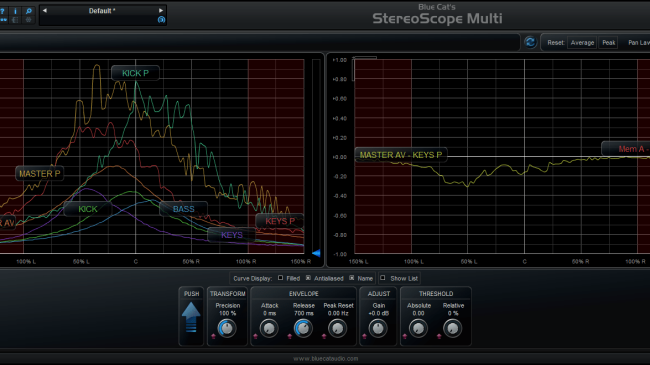Click the ADJUST section header
Image resolution: width=650 pixels, height=365 pixels.
(x=379, y=294)
